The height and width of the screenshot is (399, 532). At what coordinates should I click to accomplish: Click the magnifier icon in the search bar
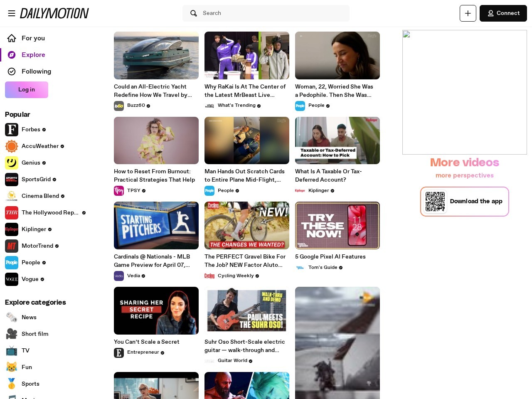pyautogui.click(x=194, y=13)
